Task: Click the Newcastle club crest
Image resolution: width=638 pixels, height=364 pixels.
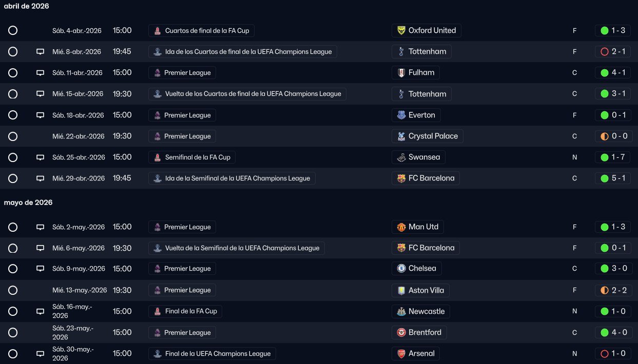Action: pos(401,312)
